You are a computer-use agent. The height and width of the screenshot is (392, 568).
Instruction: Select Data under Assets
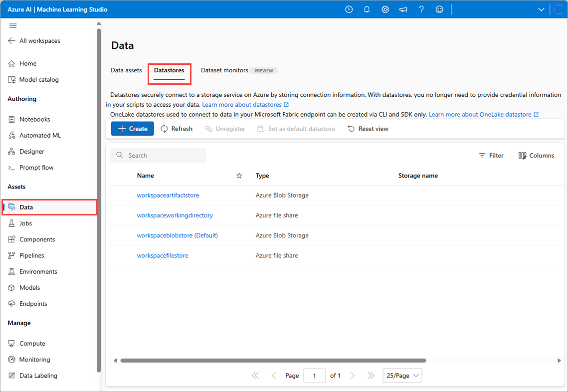pyautogui.click(x=50, y=207)
